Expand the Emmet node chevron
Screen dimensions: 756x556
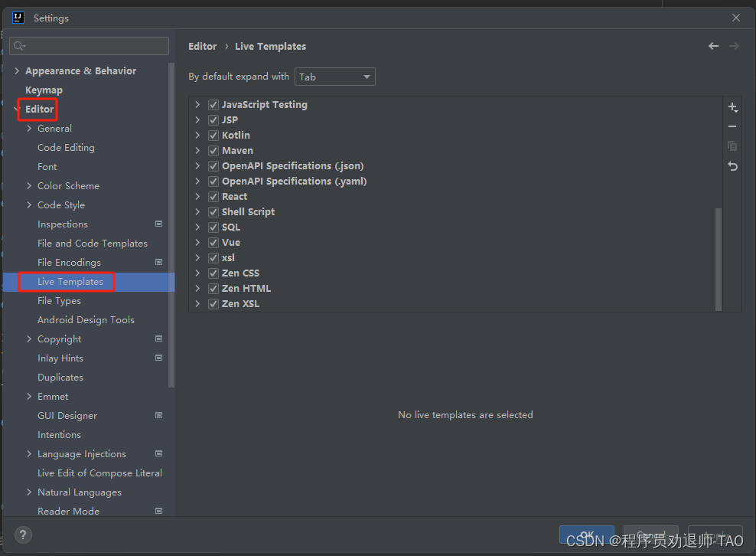[29, 396]
